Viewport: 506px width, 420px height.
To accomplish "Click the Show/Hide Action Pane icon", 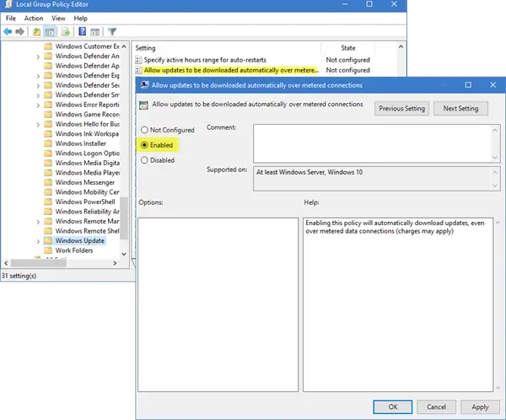I will coord(94,32).
